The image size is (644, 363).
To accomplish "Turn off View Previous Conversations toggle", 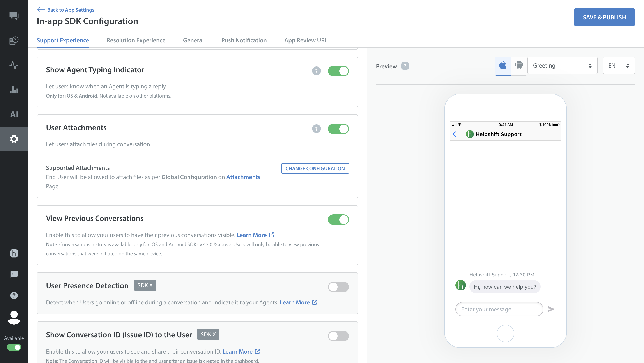I will tap(338, 219).
